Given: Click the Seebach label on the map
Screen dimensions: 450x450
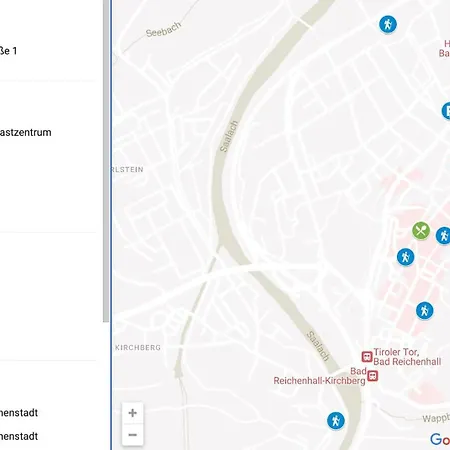Looking at the screenshot, I should click(x=164, y=29).
